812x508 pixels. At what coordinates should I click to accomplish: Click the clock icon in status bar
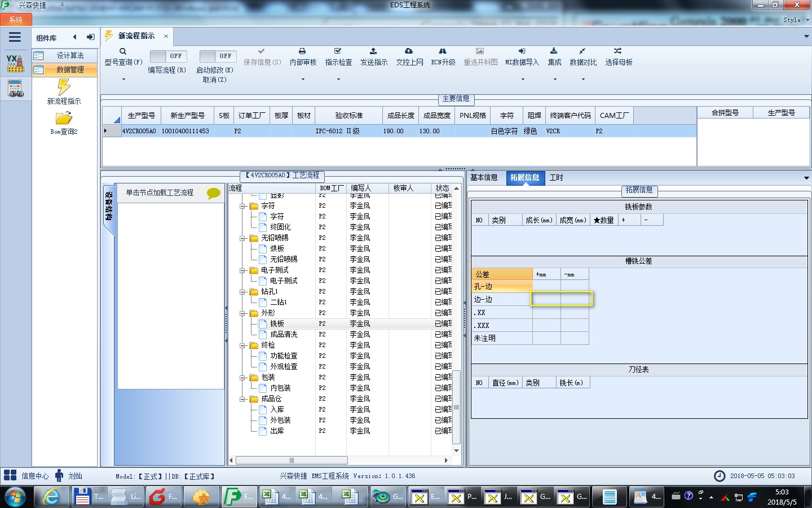pos(720,476)
